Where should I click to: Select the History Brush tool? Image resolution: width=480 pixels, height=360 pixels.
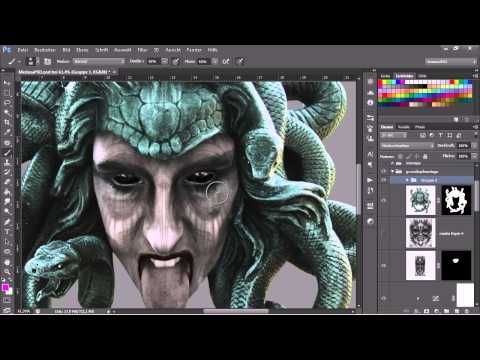click(7, 172)
